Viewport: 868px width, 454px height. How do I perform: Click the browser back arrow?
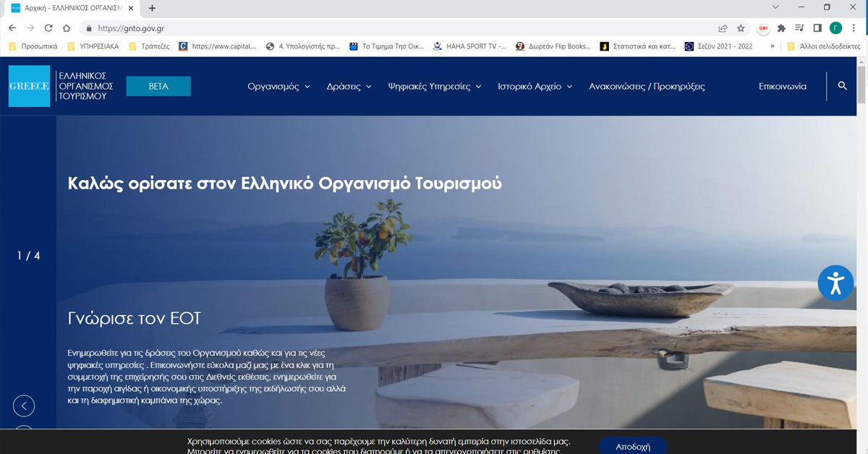point(12,28)
